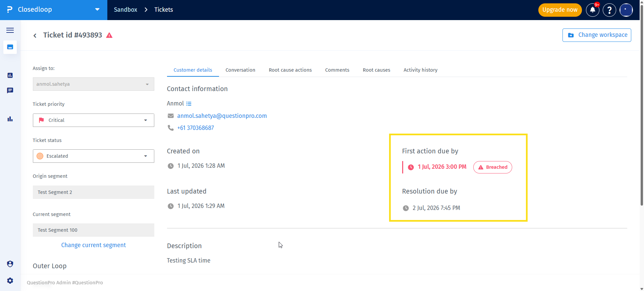Click the '1 Jul, 2026 3:00 PM' due date
Viewport: 644px width, 291px height.
pos(442,167)
